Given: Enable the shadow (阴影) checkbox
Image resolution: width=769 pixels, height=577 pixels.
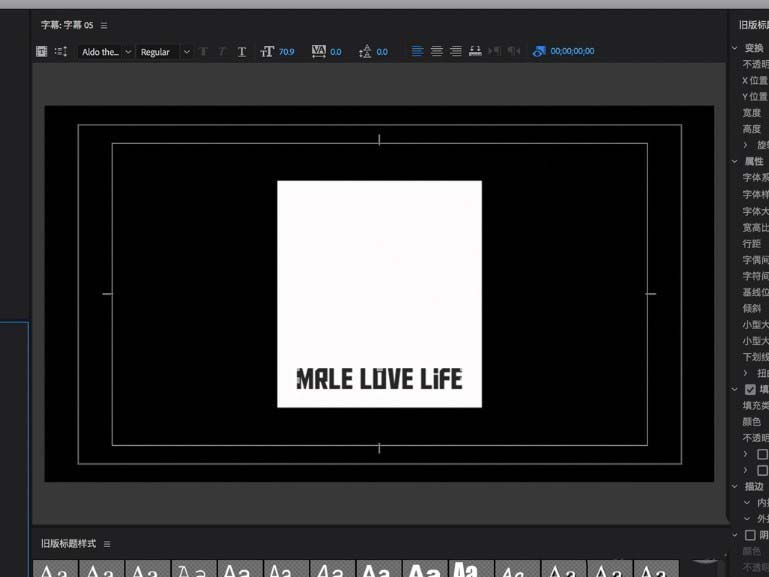Looking at the screenshot, I should point(750,535).
